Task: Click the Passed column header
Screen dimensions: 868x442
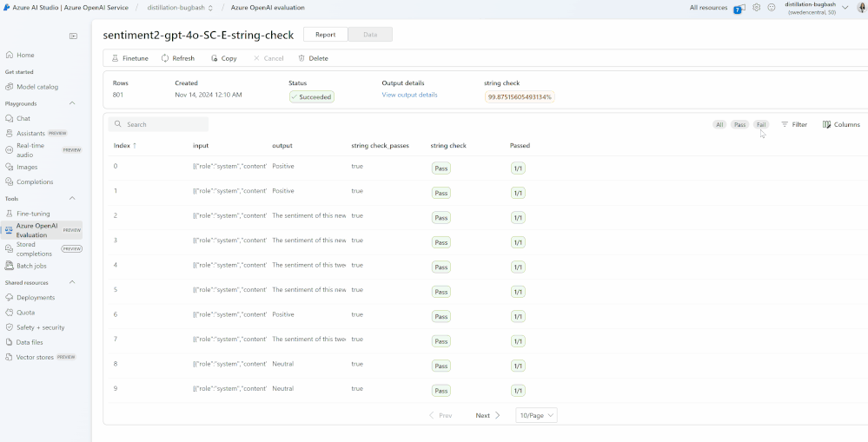Action: coord(520,146)
